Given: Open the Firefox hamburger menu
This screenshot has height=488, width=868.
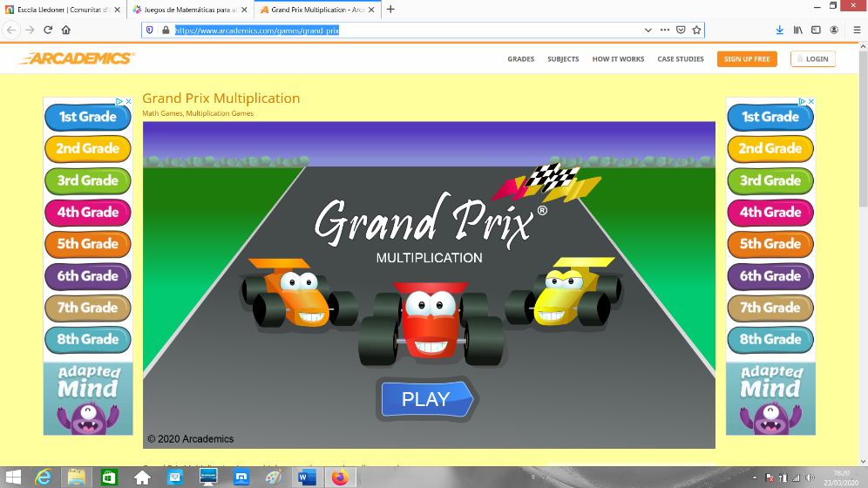Looking at the screenshot, I should pos(857,30).
